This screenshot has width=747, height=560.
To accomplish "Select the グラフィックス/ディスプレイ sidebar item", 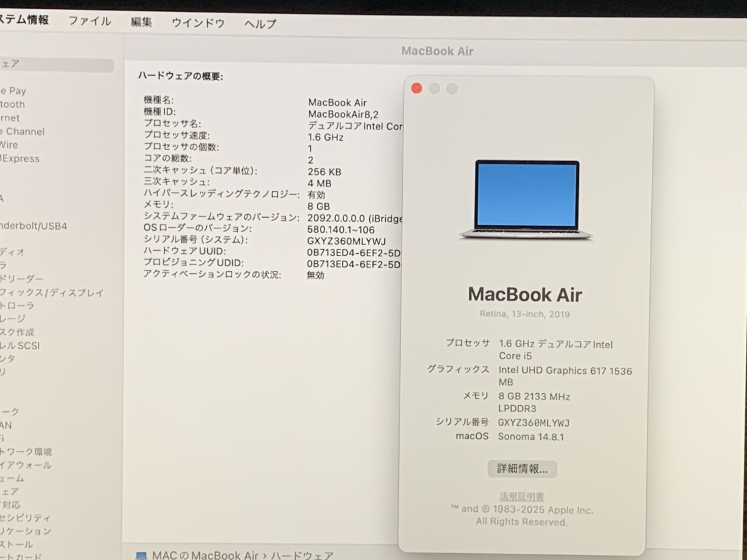I will (52, 292).
